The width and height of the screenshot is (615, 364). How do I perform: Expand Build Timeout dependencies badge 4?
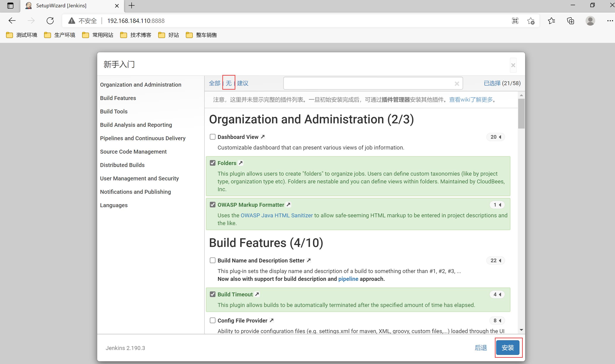pos(497,294)
